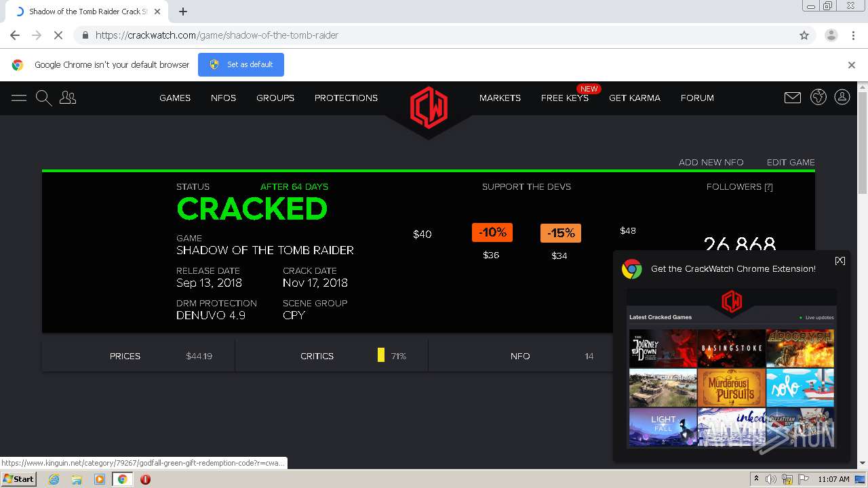Click EDIT GAME link
Image resolution: width=868 pixels, height=488 pixels.
(x=791, y=163)
